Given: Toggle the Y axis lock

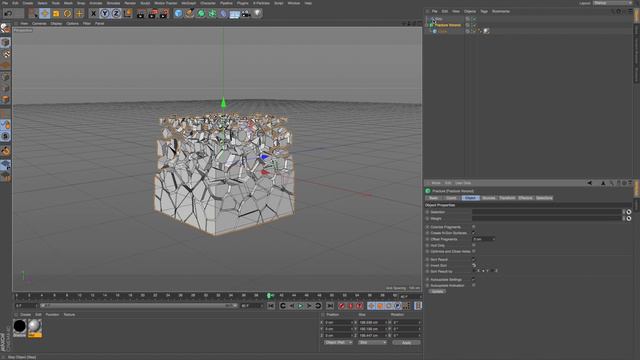Looking at the screenshot, I should click(x=104, y=13).
